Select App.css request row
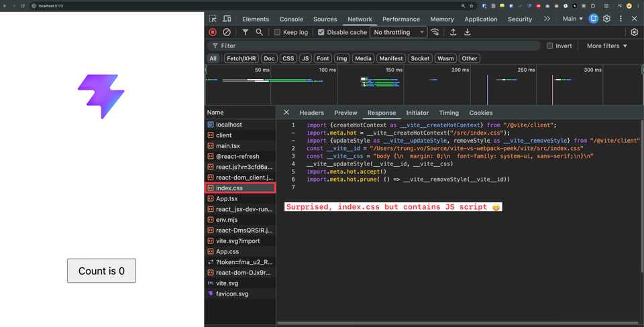This screenshot has height=327, width=644. click(240, 251)
